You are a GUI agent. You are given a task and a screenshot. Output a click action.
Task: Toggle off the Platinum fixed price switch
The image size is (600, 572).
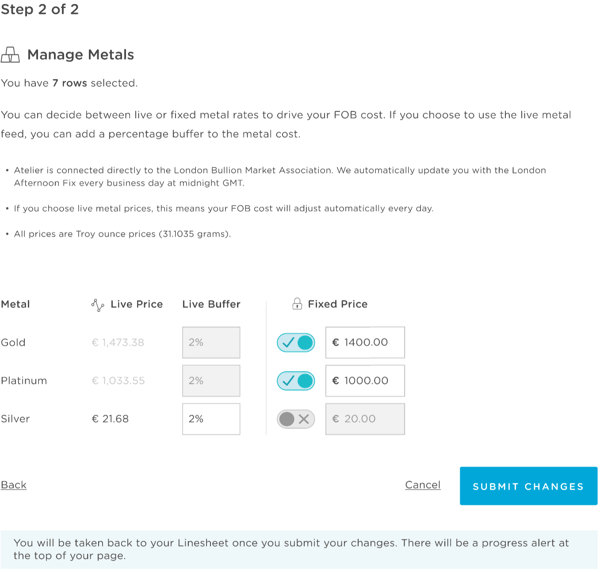coord(296,381)
